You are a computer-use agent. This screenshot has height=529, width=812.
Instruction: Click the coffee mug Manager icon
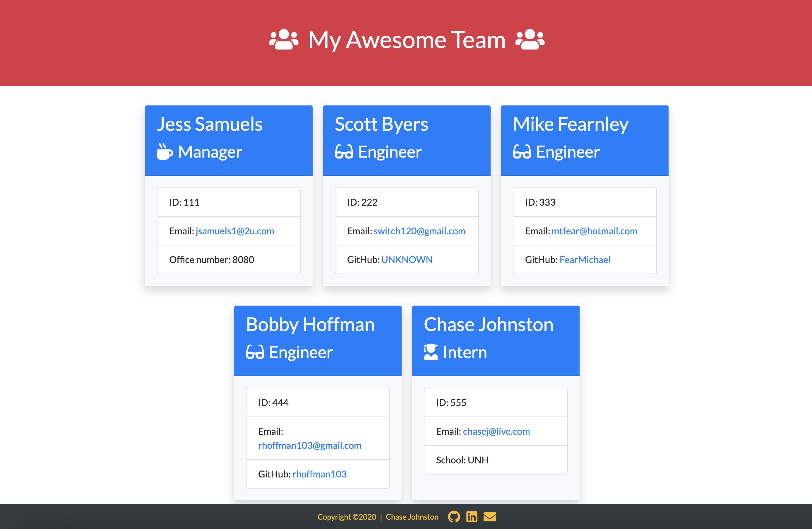coord(165,152)
